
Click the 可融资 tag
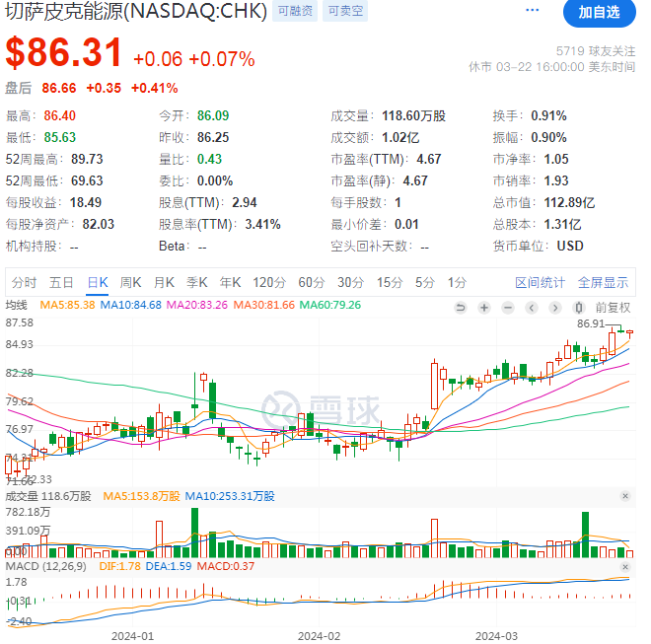click(x=295, y=11)
